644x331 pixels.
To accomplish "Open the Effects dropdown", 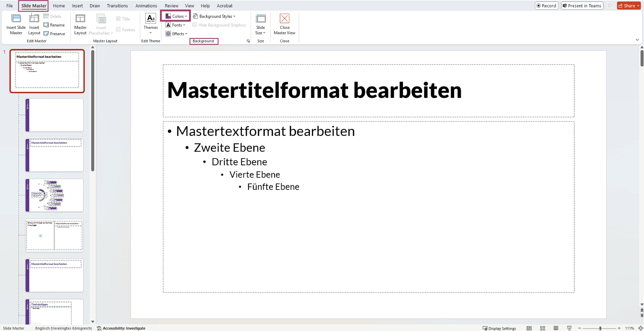I will coord(176,34).
